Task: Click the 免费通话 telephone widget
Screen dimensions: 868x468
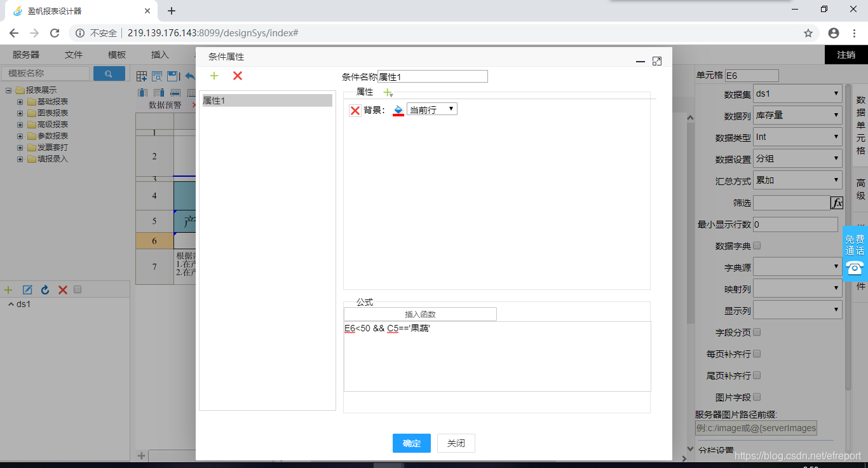Action: click(x=855, y=254)
